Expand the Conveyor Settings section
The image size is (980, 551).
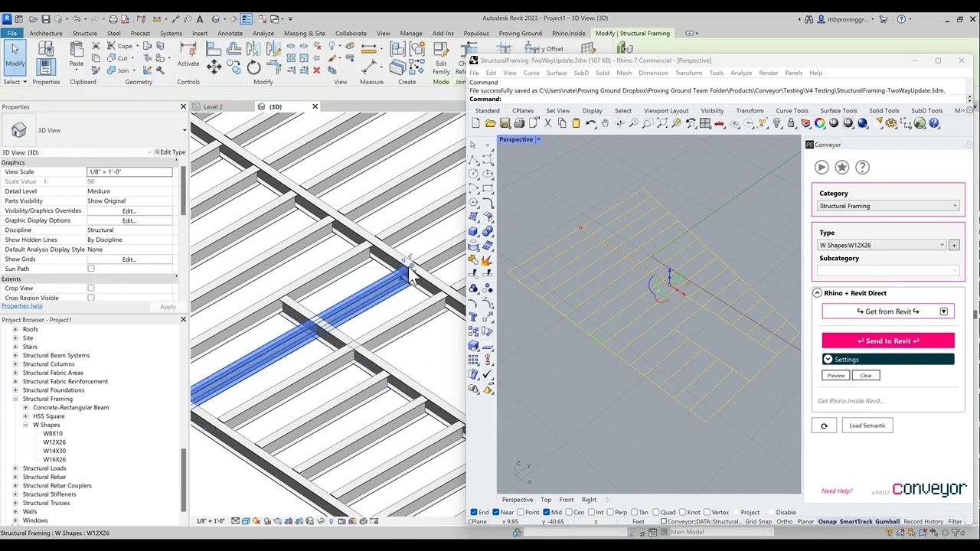[888, 359]
